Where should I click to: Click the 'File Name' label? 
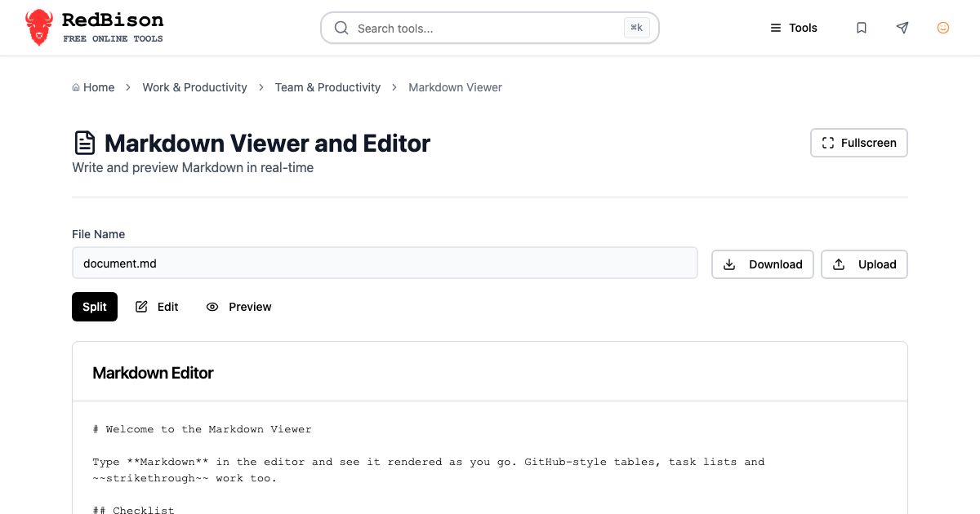99,234
